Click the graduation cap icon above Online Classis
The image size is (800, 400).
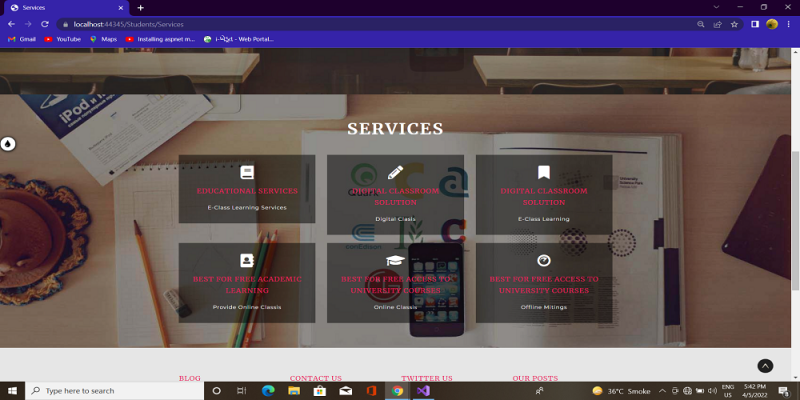pos(395,261)
